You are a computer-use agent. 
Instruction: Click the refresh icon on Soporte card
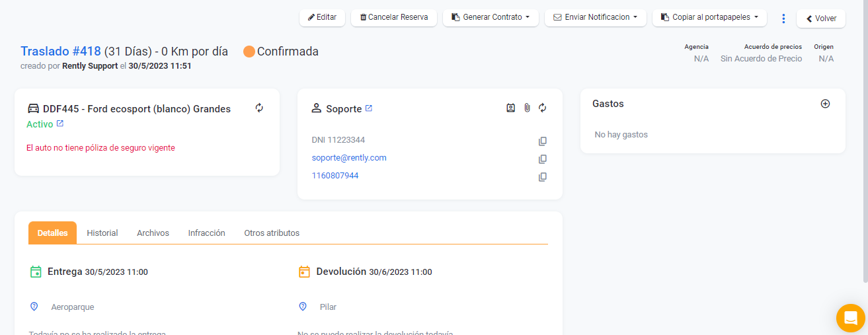(x=543, y=108)
